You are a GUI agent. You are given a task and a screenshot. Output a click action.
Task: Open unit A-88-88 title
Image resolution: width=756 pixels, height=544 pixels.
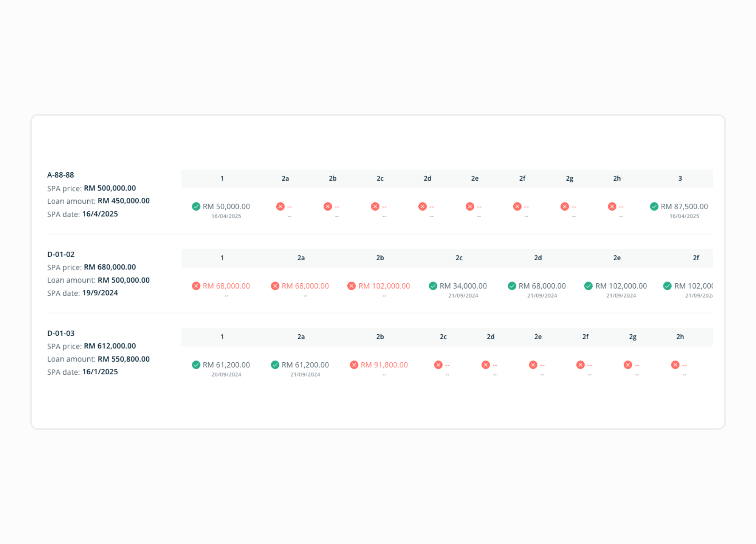[x=60, y=175]
